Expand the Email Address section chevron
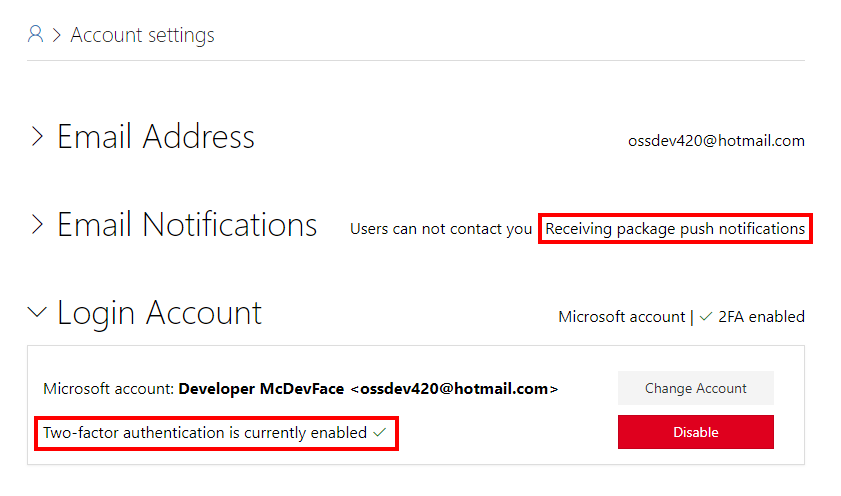This screenshot has width=841, height=496. pyautogui.click(x=37, y=136)
